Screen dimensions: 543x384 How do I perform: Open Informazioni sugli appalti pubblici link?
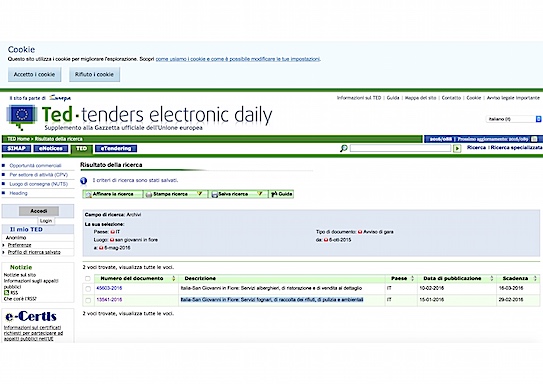(30, 284)
